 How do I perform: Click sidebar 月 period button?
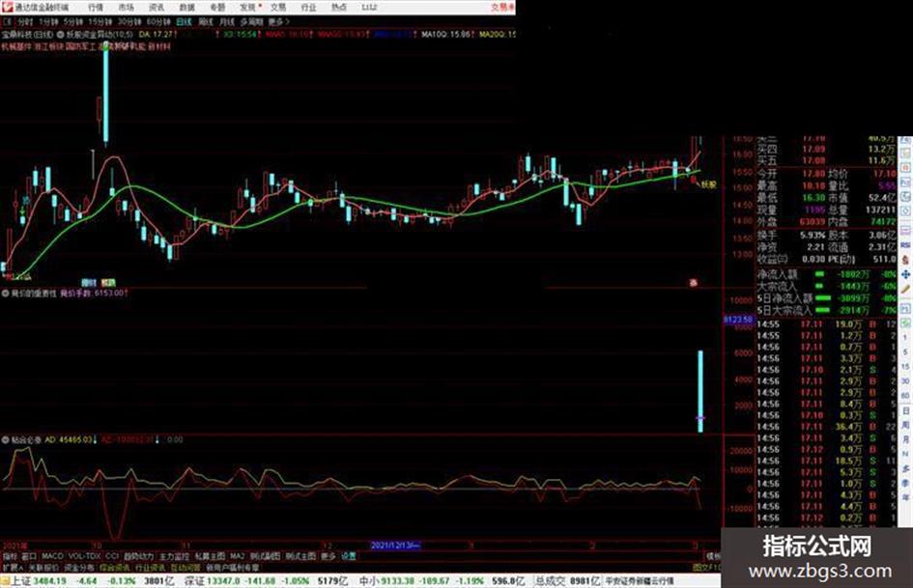pyautogui.click(x=905, y=439)
